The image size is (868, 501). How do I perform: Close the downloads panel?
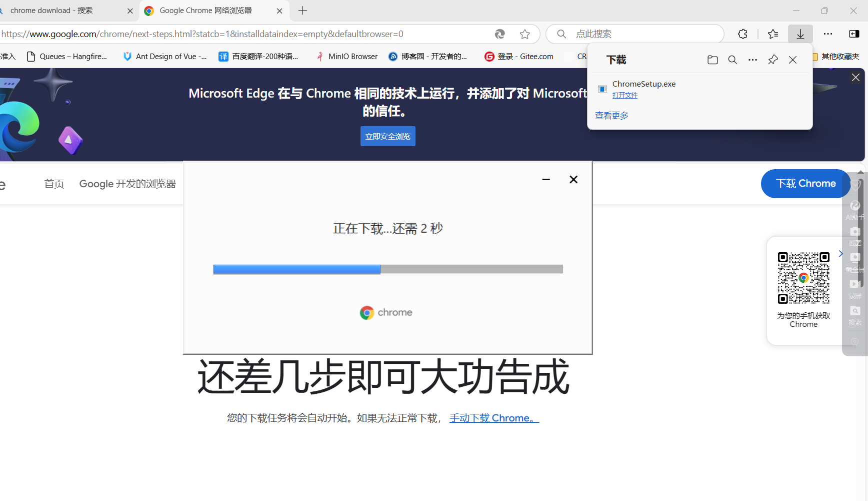[792, 60]
